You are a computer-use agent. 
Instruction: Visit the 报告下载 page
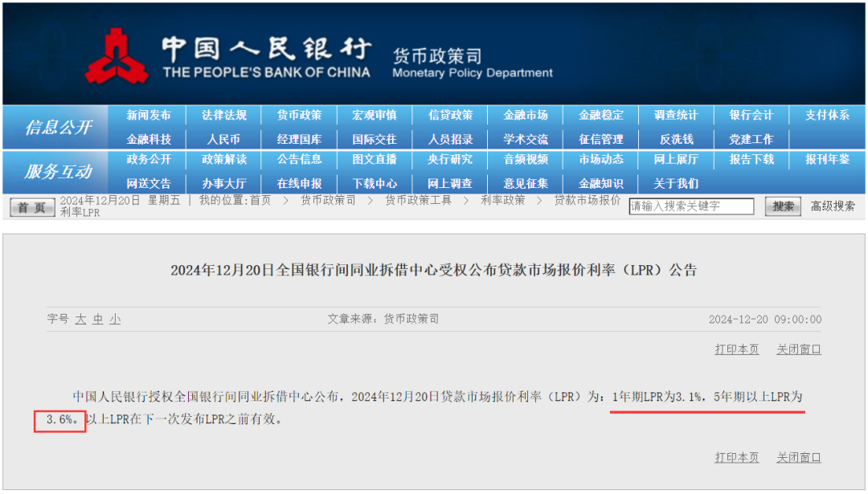[751, 159]
